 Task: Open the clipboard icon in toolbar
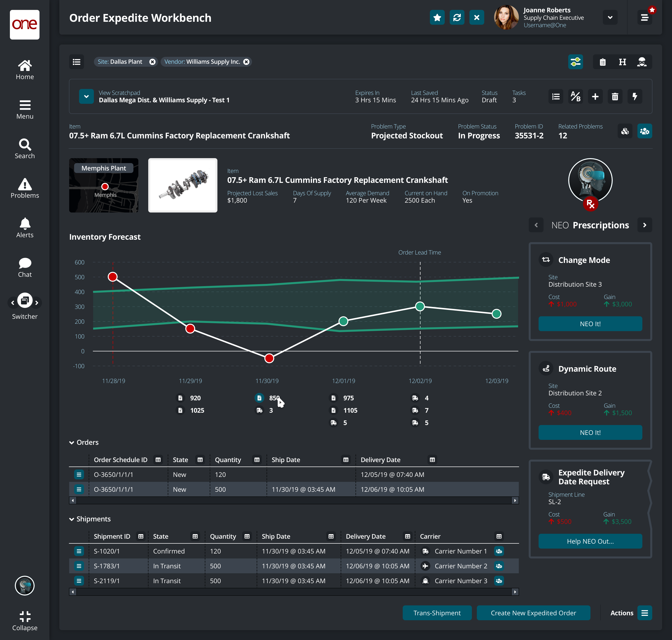[x=602, y=62]
